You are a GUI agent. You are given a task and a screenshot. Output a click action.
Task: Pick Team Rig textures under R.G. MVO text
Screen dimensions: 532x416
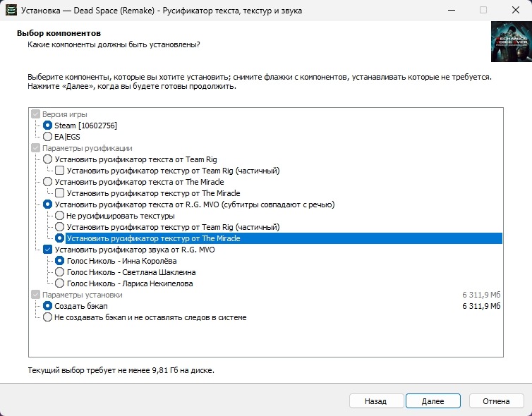point(60,227)
